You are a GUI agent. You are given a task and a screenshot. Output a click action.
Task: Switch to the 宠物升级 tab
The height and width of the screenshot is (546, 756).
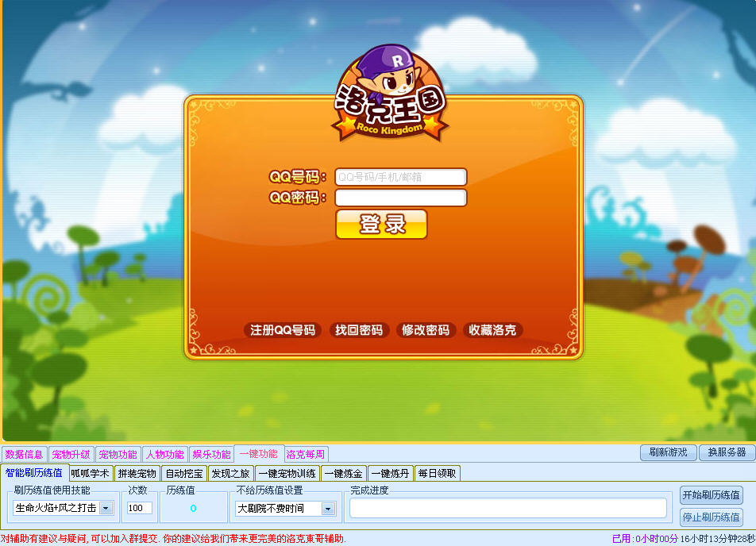(x=71, y=455)
